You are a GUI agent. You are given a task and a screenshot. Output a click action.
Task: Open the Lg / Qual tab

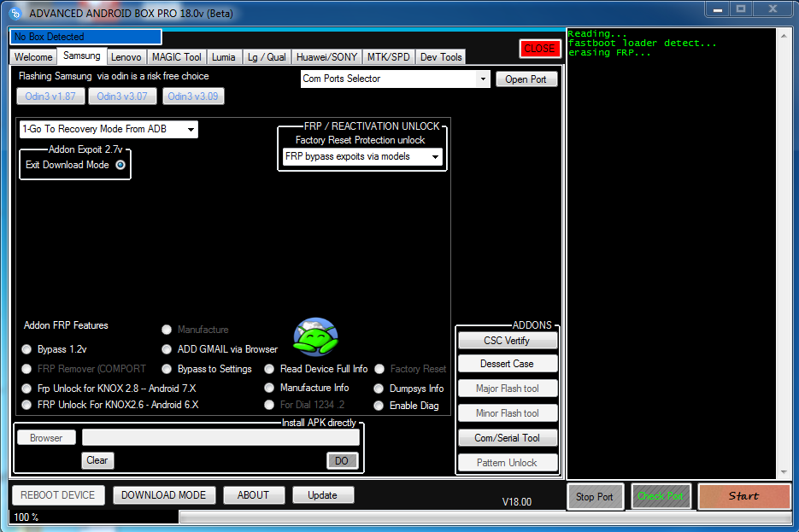[x=267, y=57]
